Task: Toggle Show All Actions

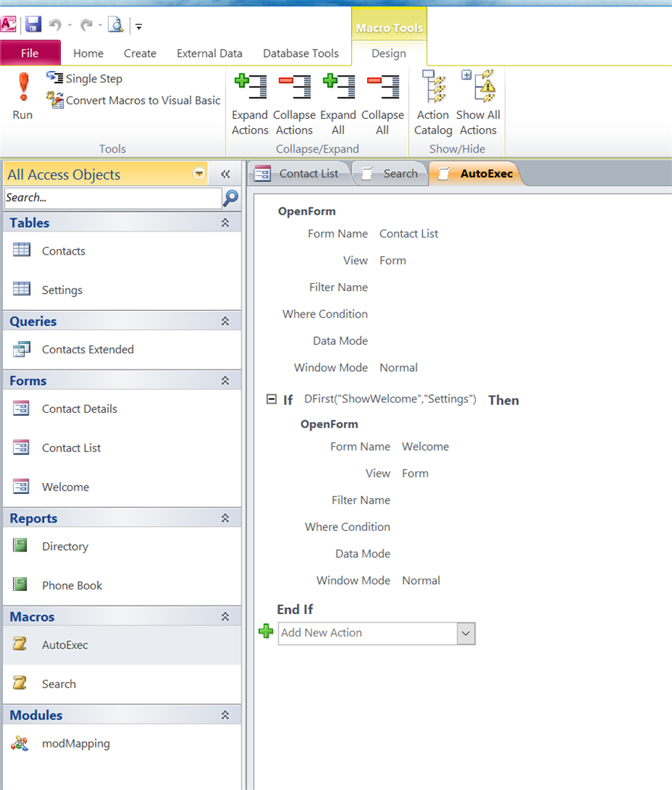Action: coord(478,104)
